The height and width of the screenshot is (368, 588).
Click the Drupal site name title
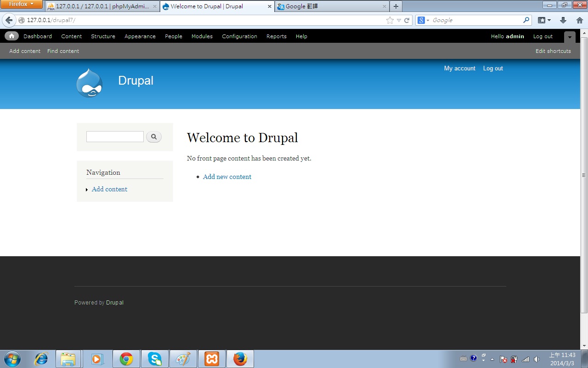(x=136, y=80)
